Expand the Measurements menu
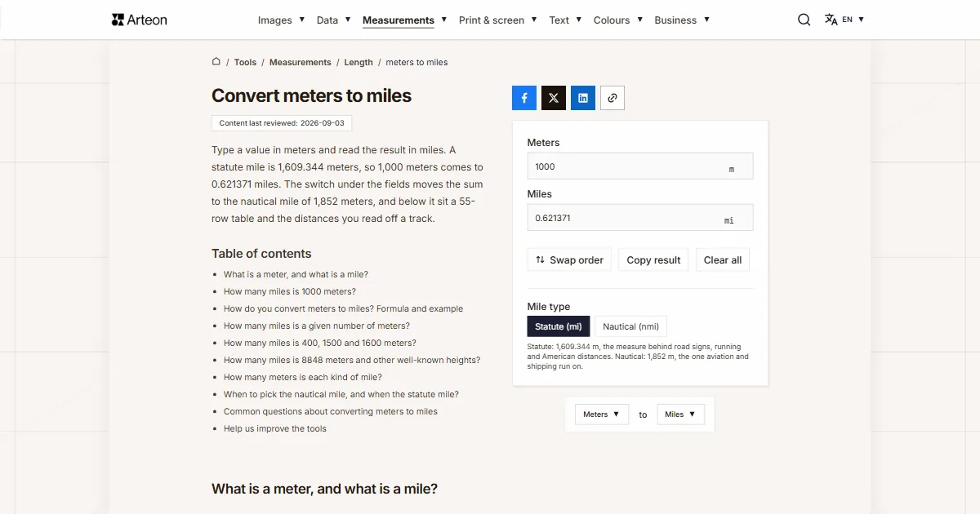980x514 pixels. click(x=404, y=20)
